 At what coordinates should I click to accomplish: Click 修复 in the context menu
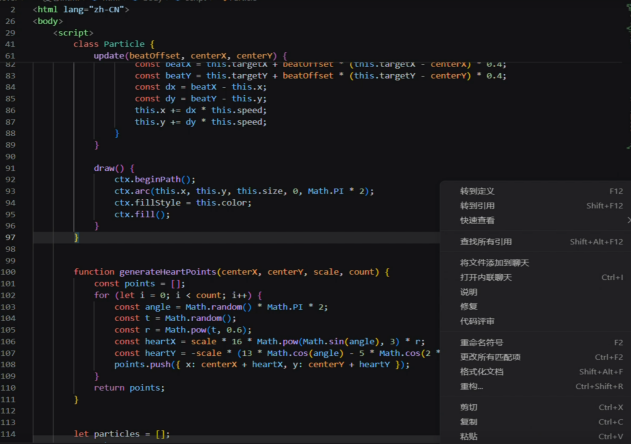coord(536,306)
